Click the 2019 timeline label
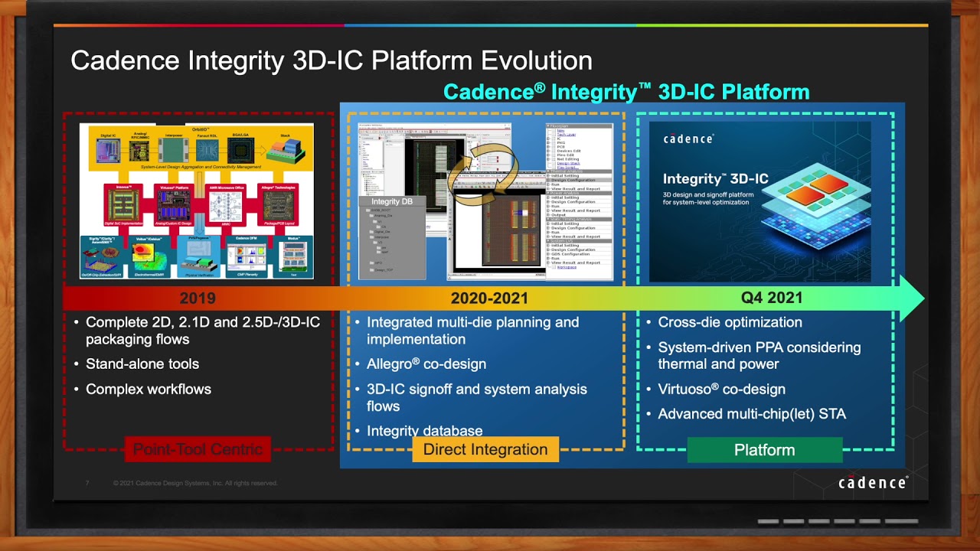The height and width of the screenshot is (551, 980). [198, 298]
